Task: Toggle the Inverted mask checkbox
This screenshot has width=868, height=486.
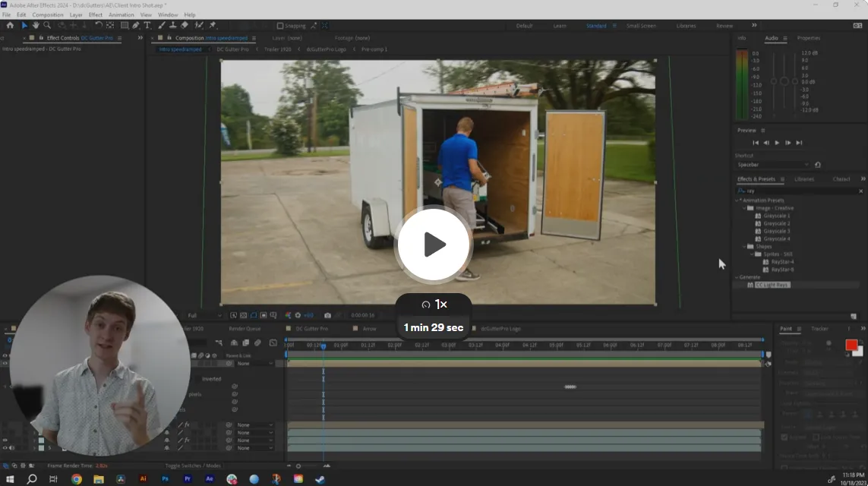Action: tap(197, 379)
